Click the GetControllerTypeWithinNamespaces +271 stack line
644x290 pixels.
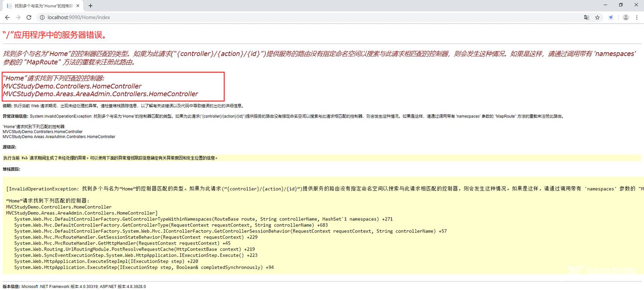(x=204, y=219)
